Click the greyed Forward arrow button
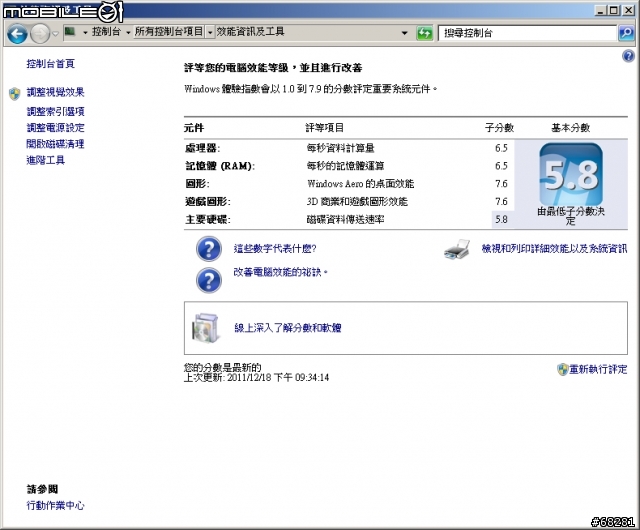 [x=40, y=34]
